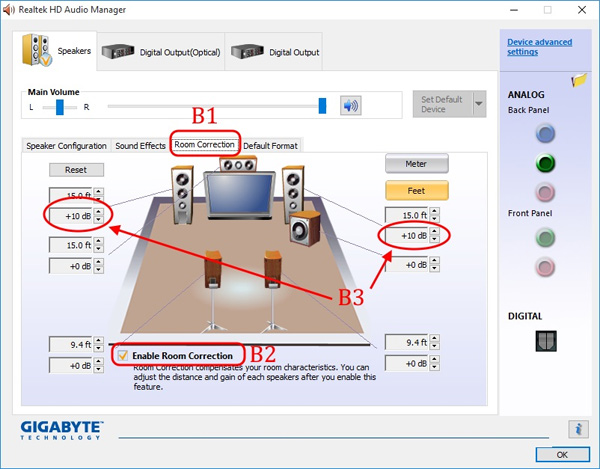Viewport: 600px width, 469px height.
Task: Switch distance units to Feet
Action: (x=416, y=191)
